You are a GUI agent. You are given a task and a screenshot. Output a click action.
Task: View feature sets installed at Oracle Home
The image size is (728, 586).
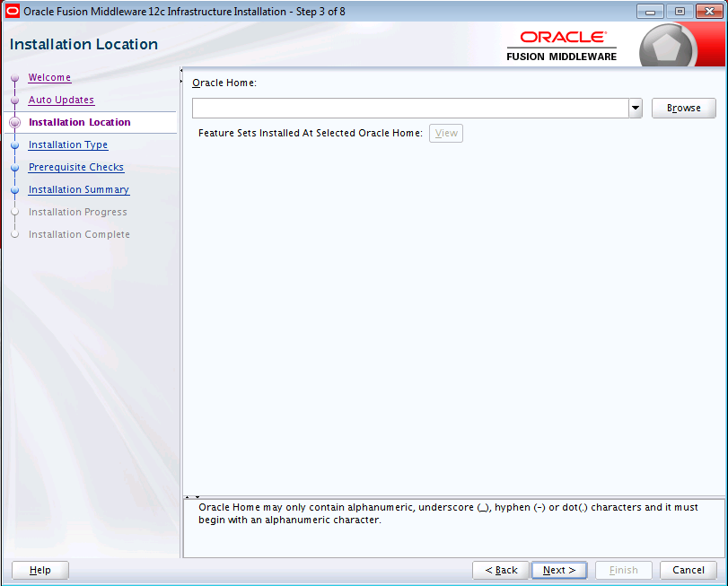click(446, 133)
